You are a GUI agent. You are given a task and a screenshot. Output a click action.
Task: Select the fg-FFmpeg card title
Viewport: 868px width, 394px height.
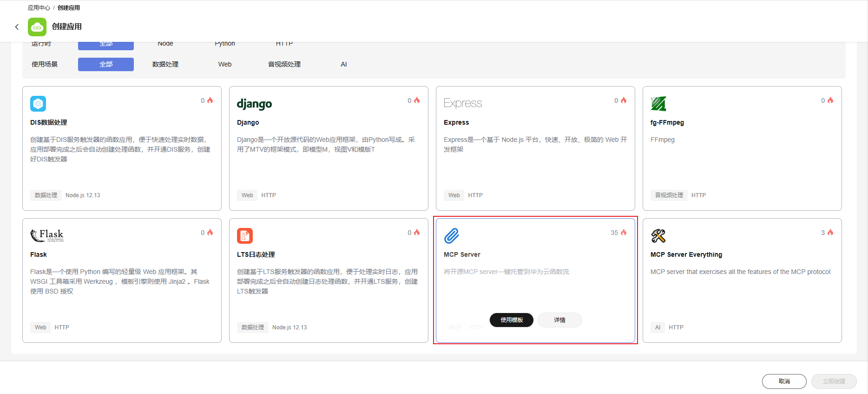pos(667,122)
